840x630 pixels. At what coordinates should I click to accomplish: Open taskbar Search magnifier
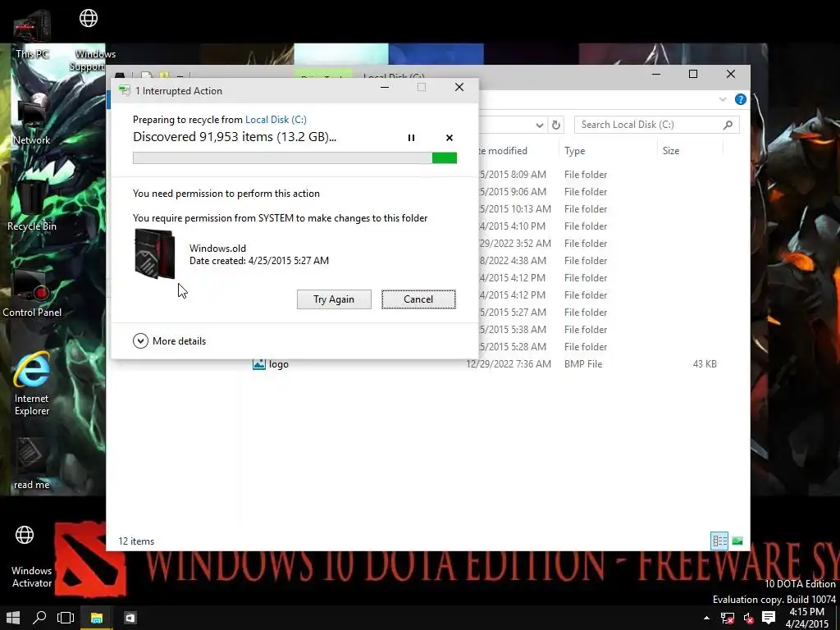click(x=39, y=618)
